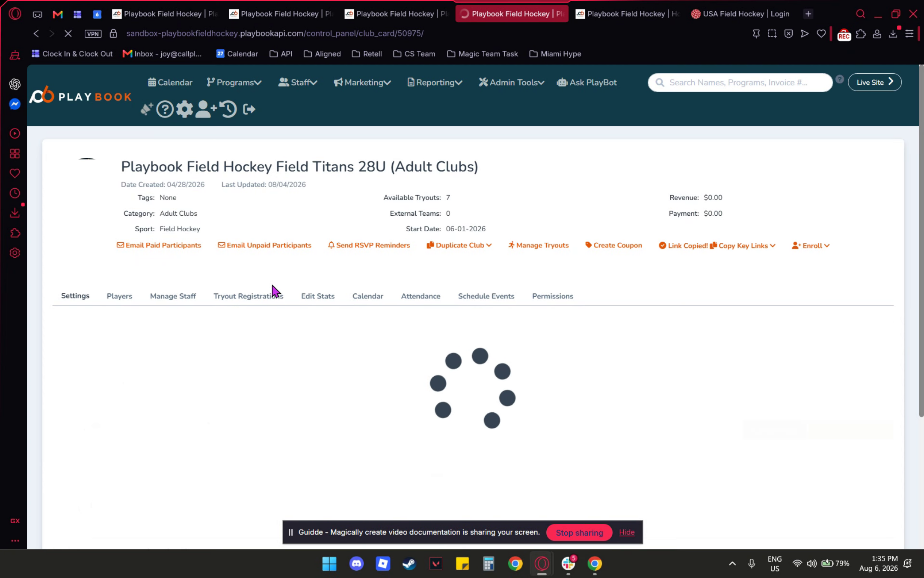Open the Magic Team Task bookmark folder
924x578 pixels.
(x=483, y=54)
